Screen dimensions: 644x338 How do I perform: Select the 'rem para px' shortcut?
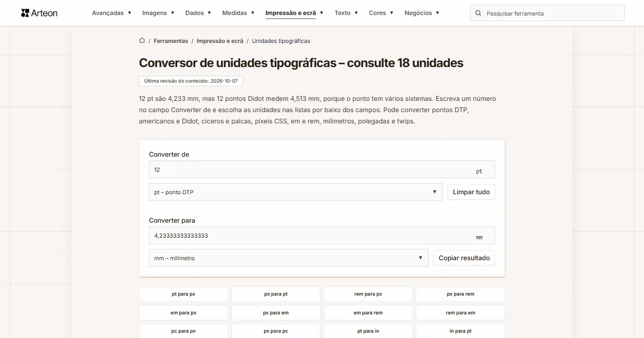368,294
